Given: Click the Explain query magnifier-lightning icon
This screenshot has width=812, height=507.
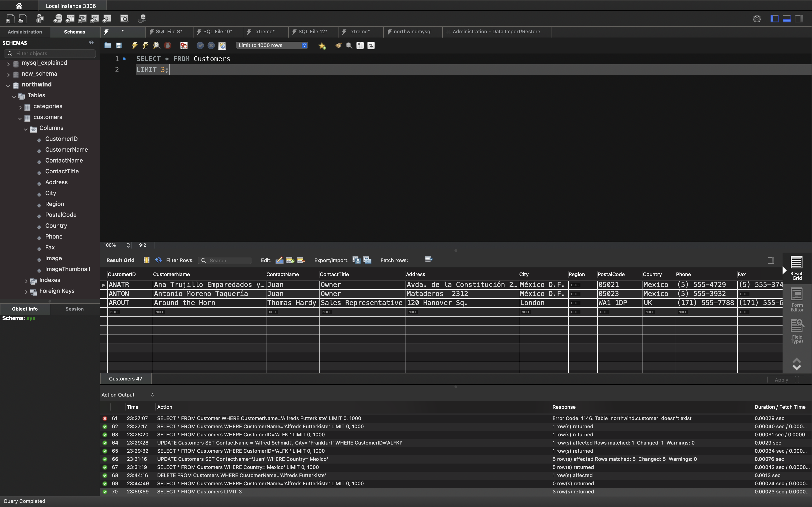Looking at the screenshot, I should (157, 45).
